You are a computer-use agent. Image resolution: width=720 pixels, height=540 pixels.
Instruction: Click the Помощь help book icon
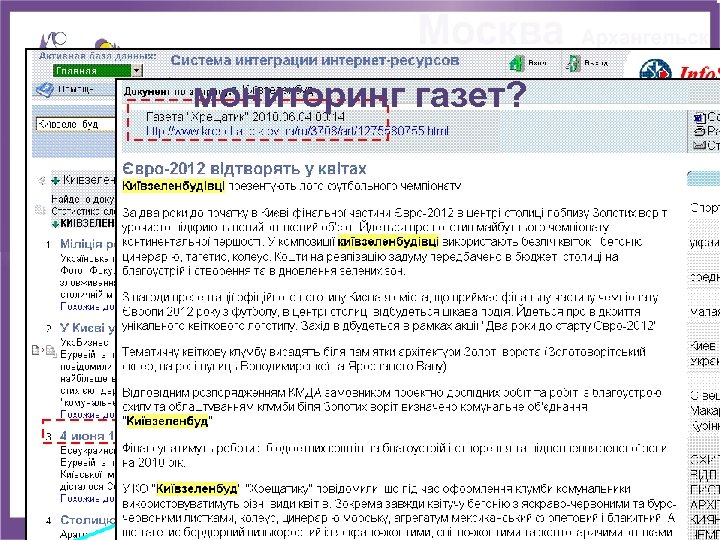45,90
